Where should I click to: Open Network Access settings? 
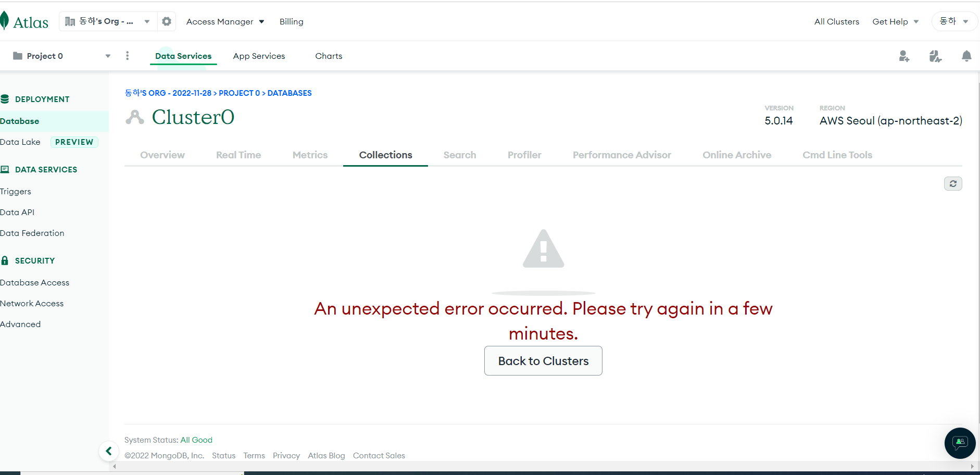[x=32, y=303]
